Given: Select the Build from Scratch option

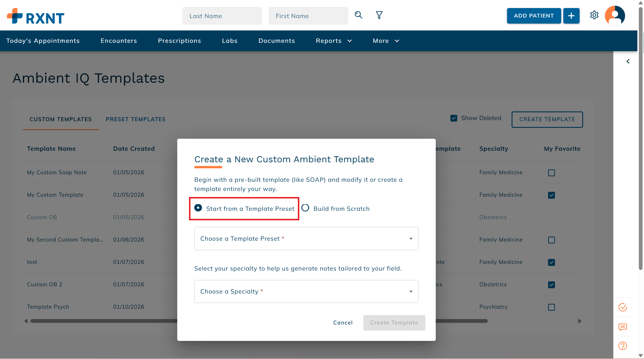Looking at the screenshot, I should pos(305,208).
